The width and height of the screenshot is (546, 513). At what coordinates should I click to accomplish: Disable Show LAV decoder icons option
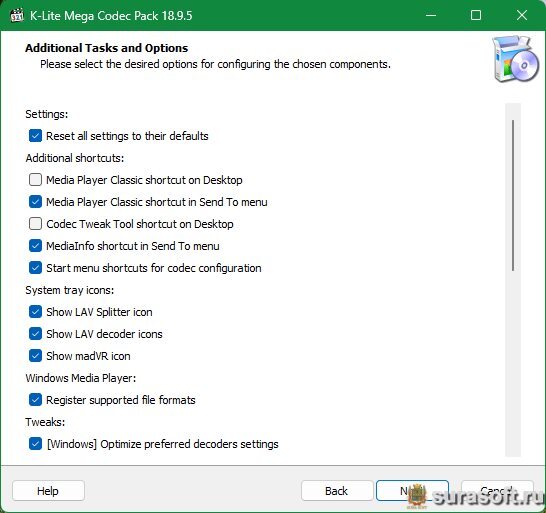pyautogui.click(x=36, y=334)
